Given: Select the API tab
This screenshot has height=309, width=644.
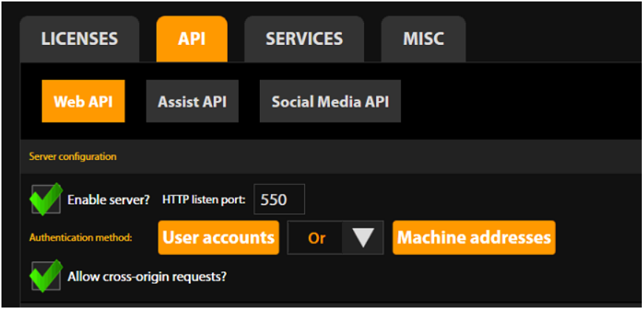Looking at the screenshot, I should [x=192, y=39].
